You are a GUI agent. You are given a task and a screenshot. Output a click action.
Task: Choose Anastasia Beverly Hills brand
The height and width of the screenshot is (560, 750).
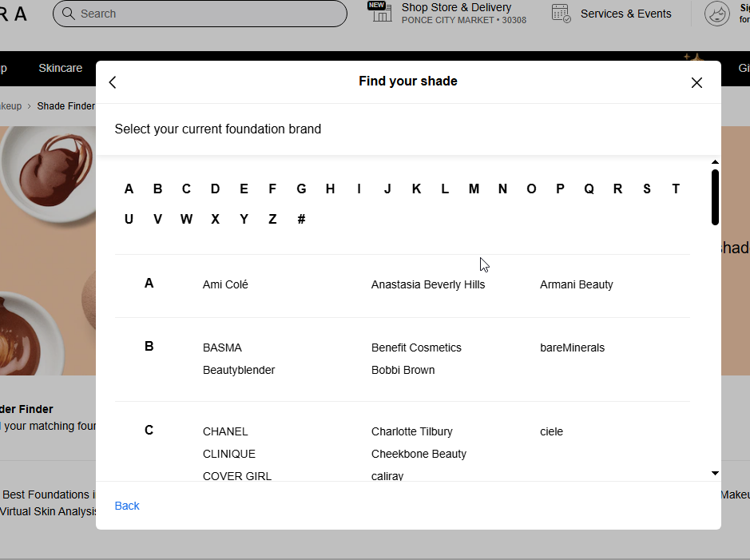pyautogui.click(x=427, y=284)
